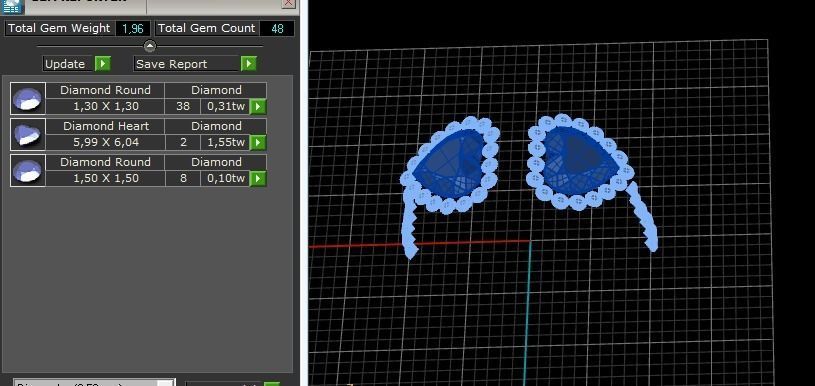This screenshot has width=815, height=386.
Task: Click the green arrow beside Update
Action: [x=102, y=64]
